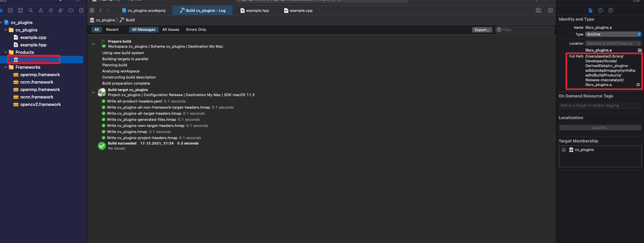Click the Export... button
The image size is (644, 243).
click(x=482, y=30)
